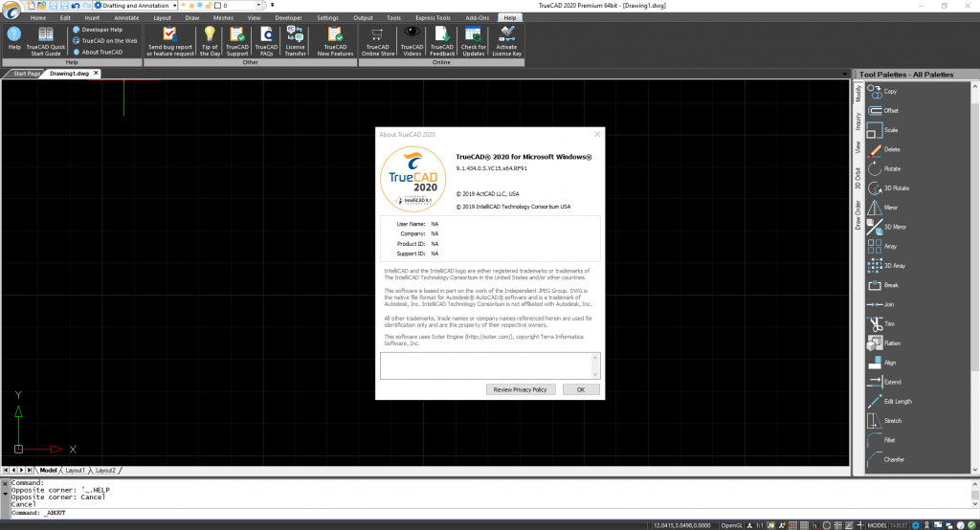The image size is (980, 530).
Task: Click OK in About TrueCAD dialog
Action: pyautogui.click(x=581, y=389)
